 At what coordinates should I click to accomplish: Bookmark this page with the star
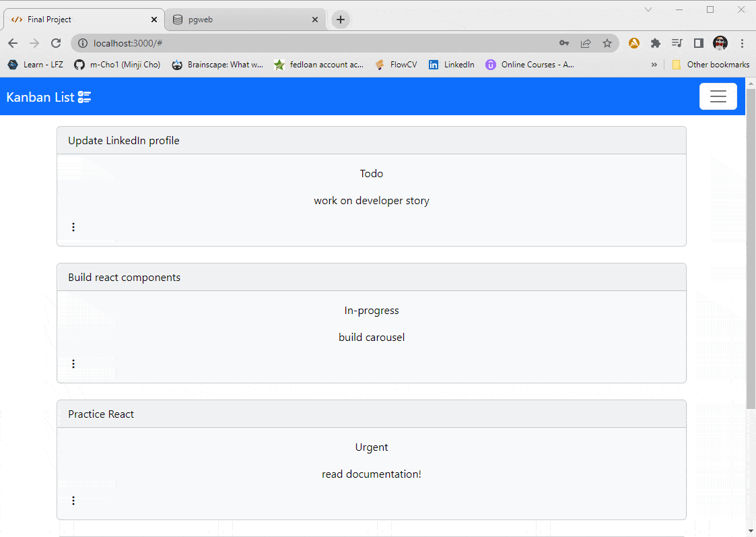click(x=607, y=43)
